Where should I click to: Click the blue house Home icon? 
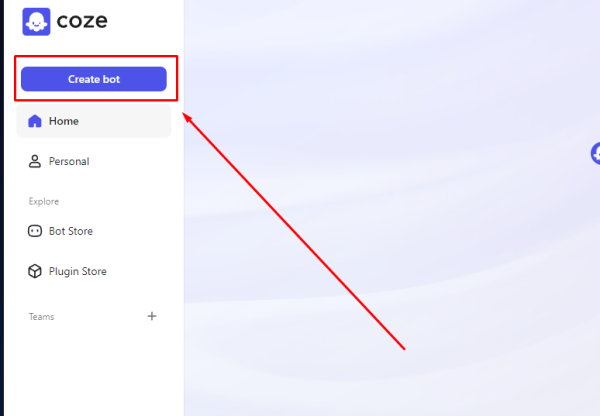pyautogui.click(x=35, y=121)
